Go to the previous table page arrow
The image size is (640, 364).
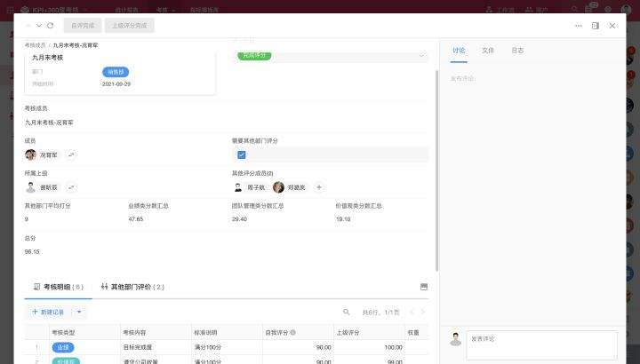pyautogui.click(x=412, y=313)
